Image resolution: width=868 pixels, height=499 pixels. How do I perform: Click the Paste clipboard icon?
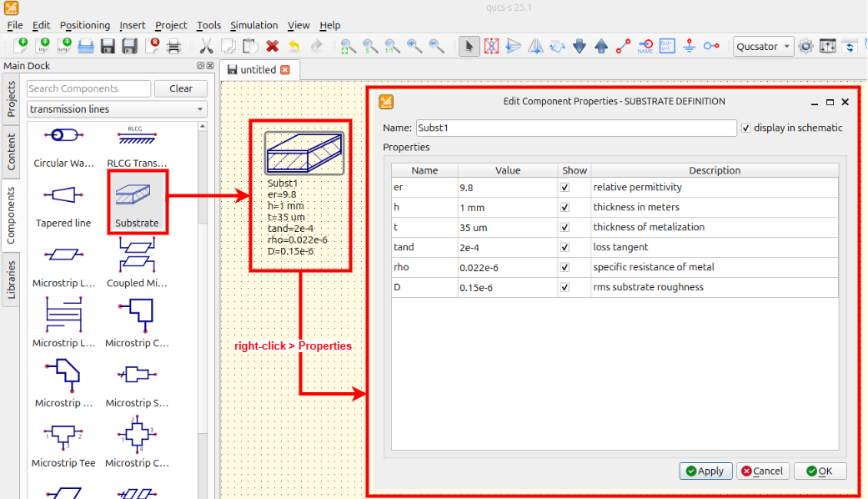point(250,46)
